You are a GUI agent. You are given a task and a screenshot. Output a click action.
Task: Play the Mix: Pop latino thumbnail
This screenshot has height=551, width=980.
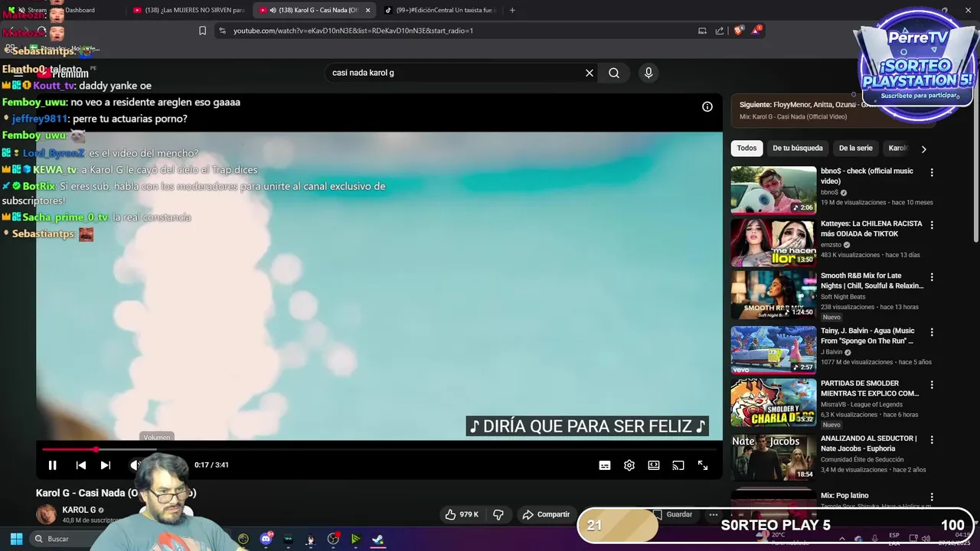coord(773,505)
